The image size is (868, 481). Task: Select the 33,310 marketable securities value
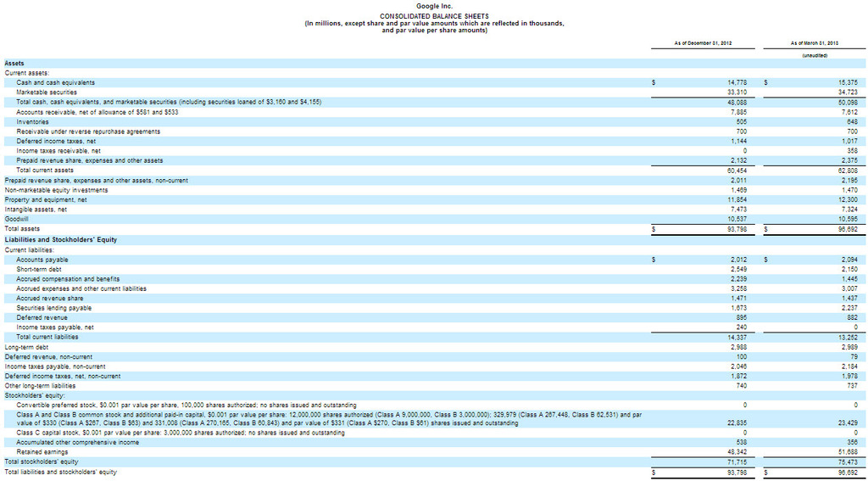point(737,92)
